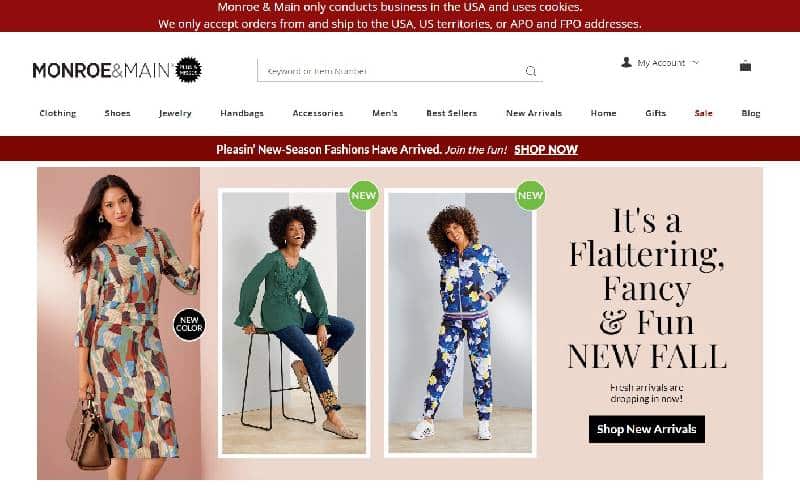Viewport: 800px width, 489px height.
Task: Click the green New badge on floral tracksuit photo
Action: point(530,195)
